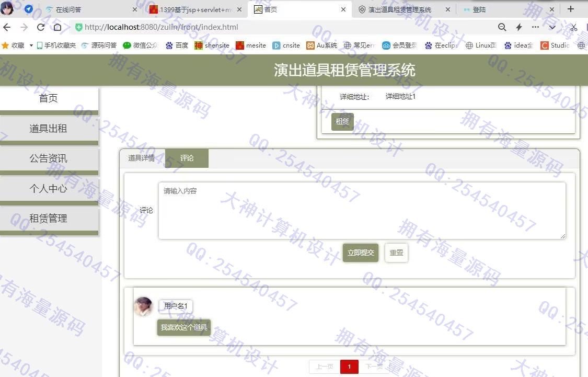Image resolution: width=588 pixels, height=377 pixels.
Task: Click the zoom magnifier icon in address bar
Action: [x=502, y=27]
